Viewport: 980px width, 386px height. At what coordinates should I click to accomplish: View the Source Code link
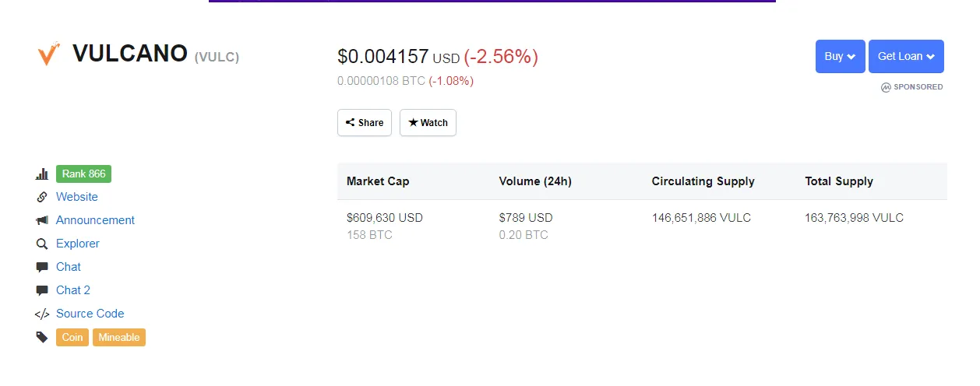pyautogui.click(x=90, y=314)
